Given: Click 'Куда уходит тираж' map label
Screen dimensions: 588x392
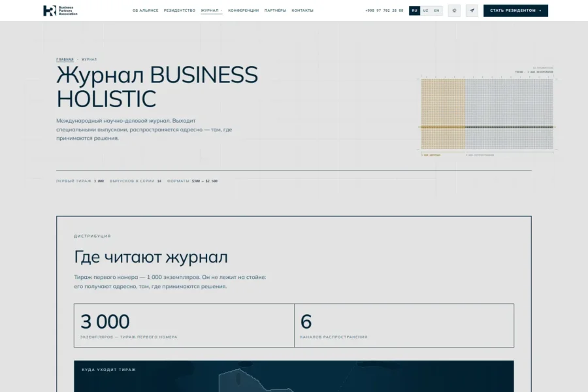Looking at the screenshot, I should [x=108, y=370].
